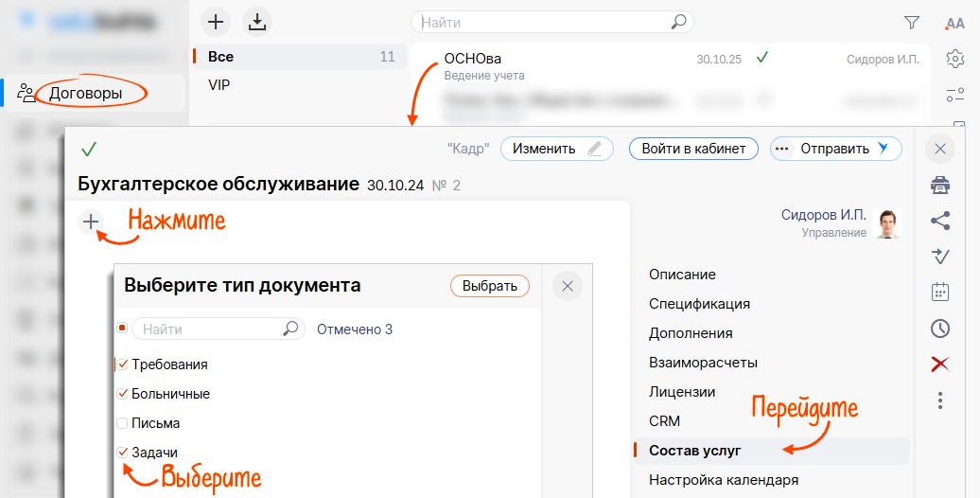Open the Отправить dropdown button
Image resolution: width=980 pixels, height=498 pixels.
(x=835, y=149)
